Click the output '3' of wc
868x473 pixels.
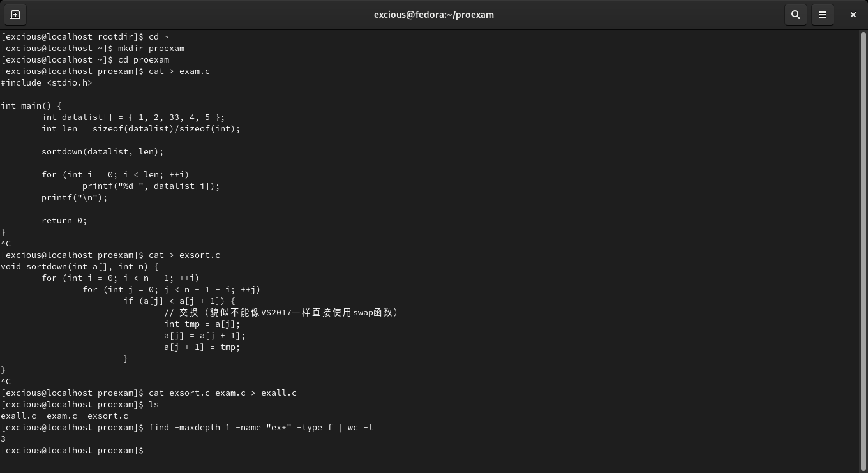click(x=3, y=439)
